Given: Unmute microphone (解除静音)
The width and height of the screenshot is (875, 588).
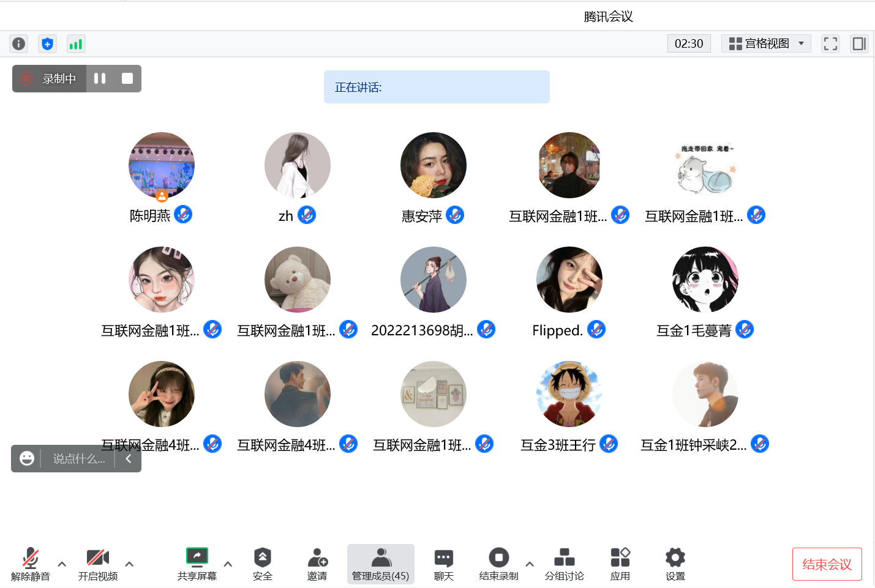Looking at the screenshot, I should (x=31, y=564).
